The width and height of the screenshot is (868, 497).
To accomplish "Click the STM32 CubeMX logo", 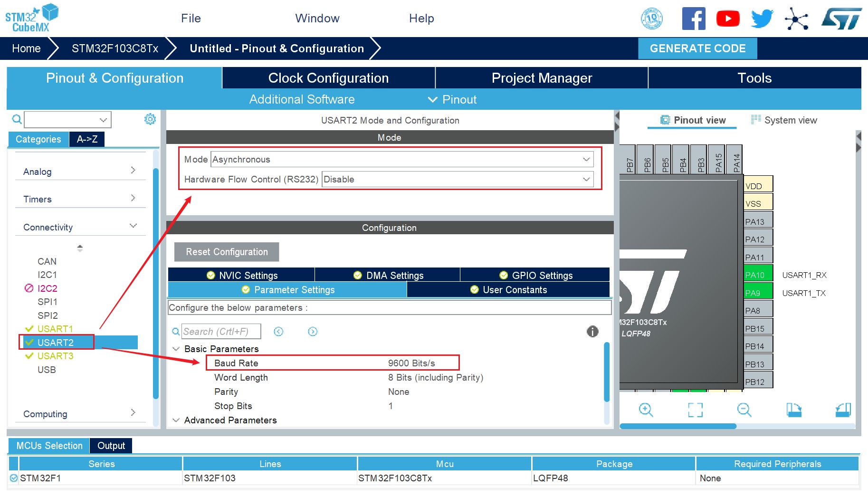I will tap(31, 18).
